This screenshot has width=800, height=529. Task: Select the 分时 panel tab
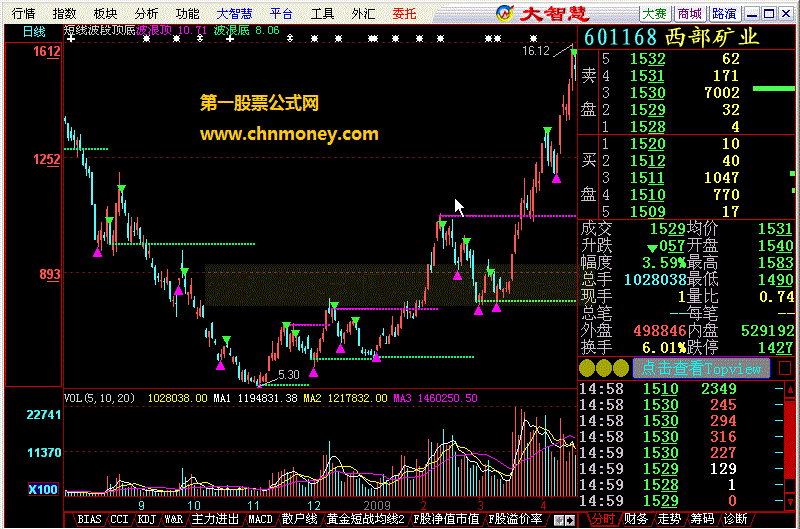coord(603,519)
